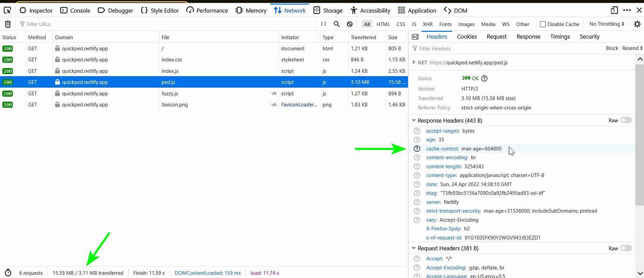Click help icon next to status 200 OK

(484, 78)
